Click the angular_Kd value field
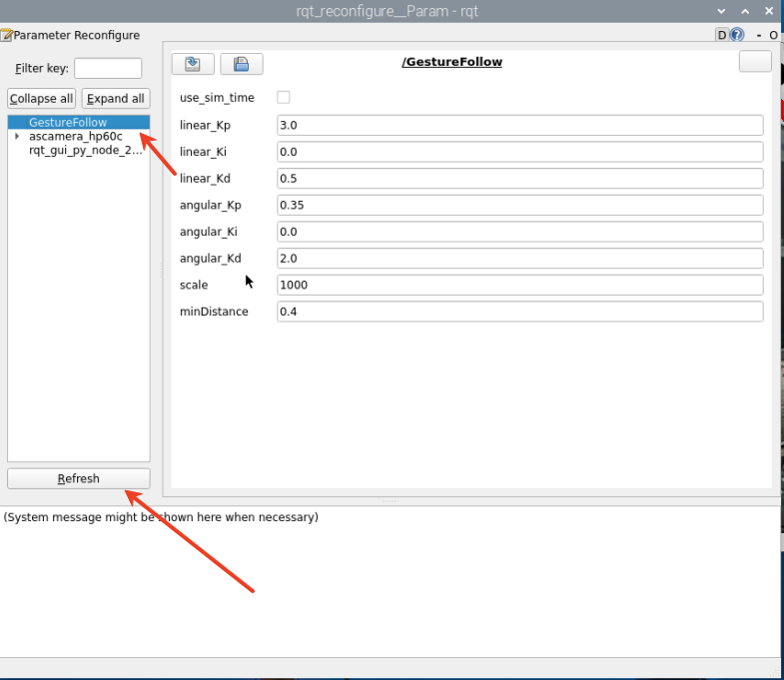The height and width of the screenshot is (680, 784). 519,258
